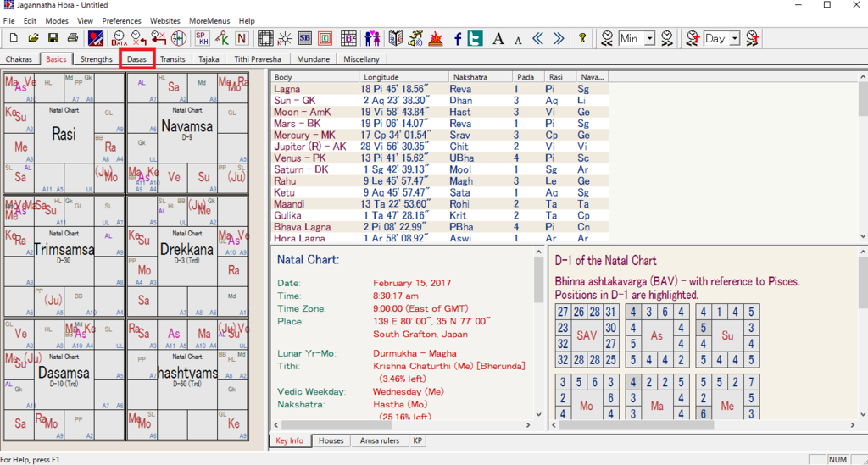Select the Bhava Lagna row
Viewport: 868px width, 465px height.
pos(440,227)
